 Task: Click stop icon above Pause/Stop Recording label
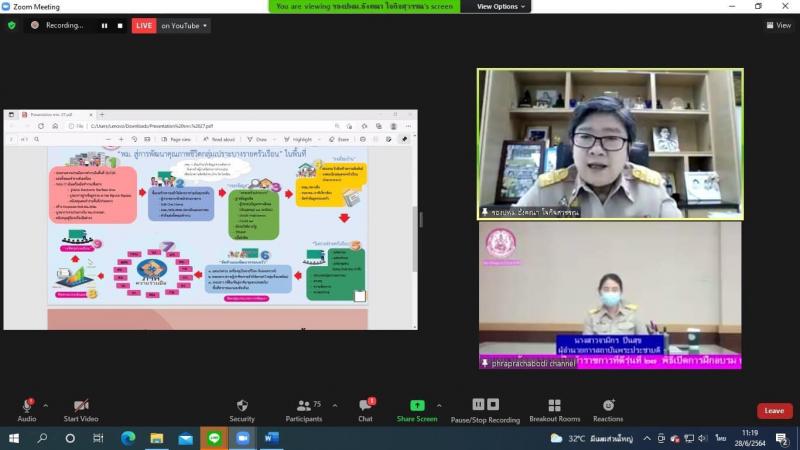pyautogui.click(x=493, y=404)
